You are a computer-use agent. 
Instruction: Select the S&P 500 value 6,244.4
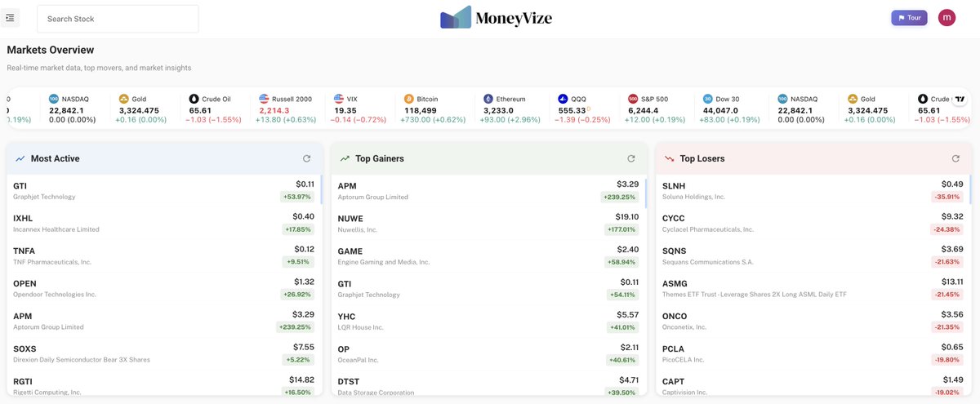click(x=643, y=109)
